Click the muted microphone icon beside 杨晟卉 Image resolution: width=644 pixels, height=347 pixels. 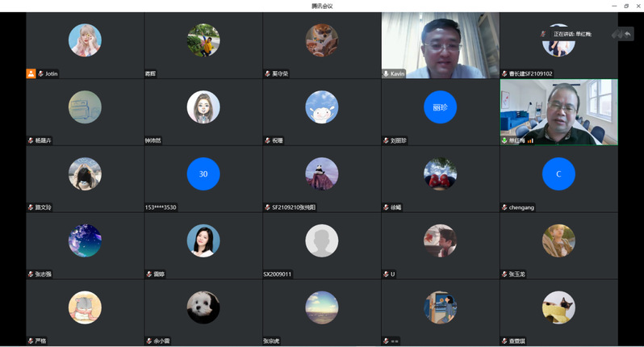[x=31, y=140]
